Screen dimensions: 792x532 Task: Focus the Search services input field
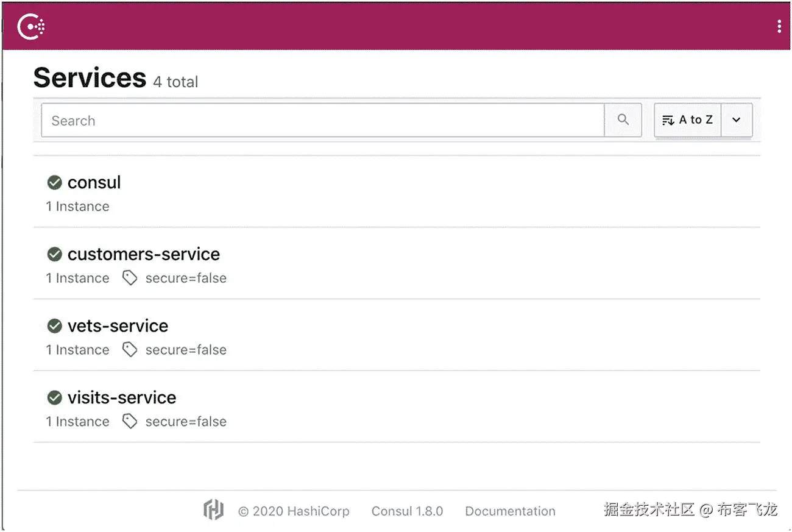tap(323, 120)
